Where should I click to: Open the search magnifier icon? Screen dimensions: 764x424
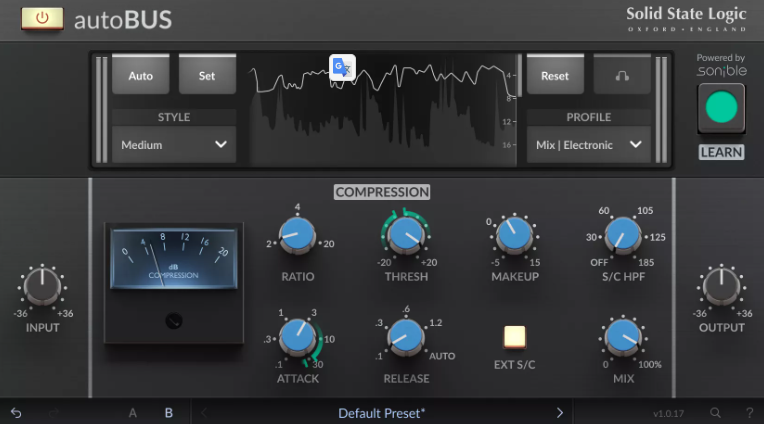(715, 412)
